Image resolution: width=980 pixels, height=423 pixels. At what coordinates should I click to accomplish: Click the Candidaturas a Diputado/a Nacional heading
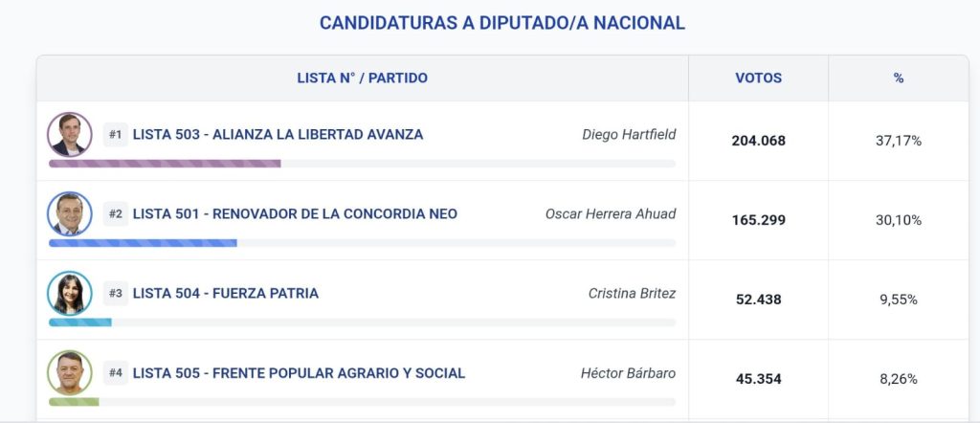point(502,23)
